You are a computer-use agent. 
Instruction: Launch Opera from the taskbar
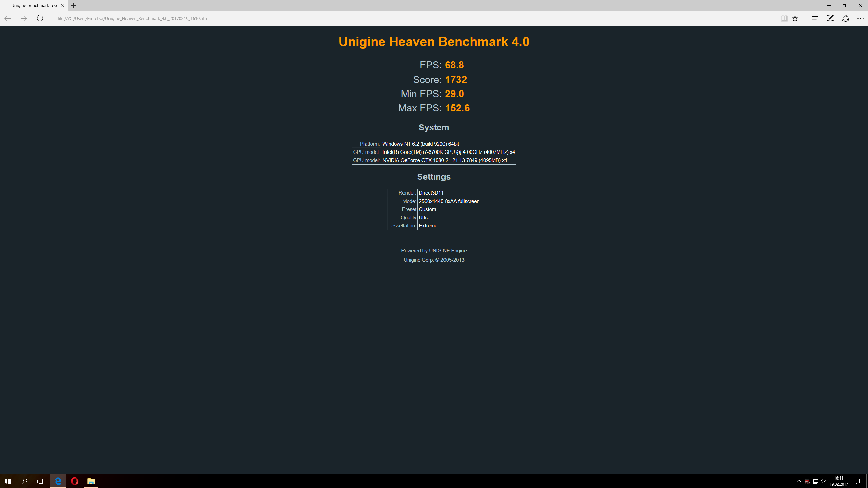coord(75,481)
